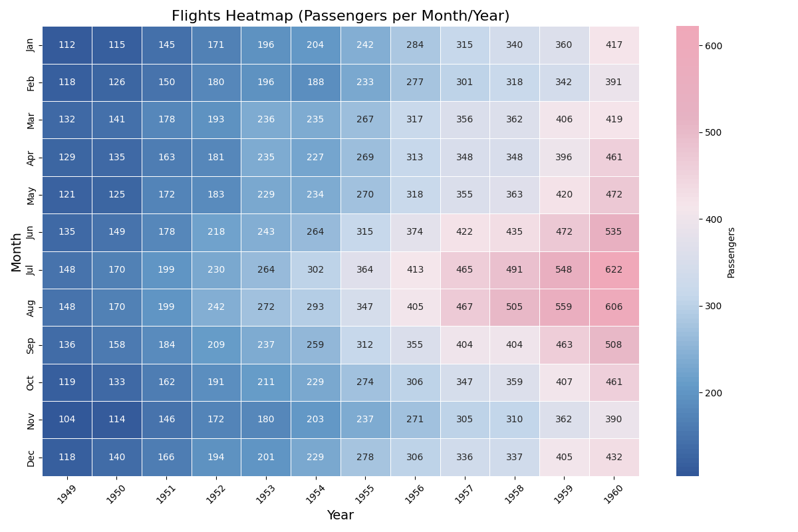Image resolution: width=798 pixels, height=532 pixels.
Task: Click the January 1949 cell showing 112
Action: click(67, 45)
